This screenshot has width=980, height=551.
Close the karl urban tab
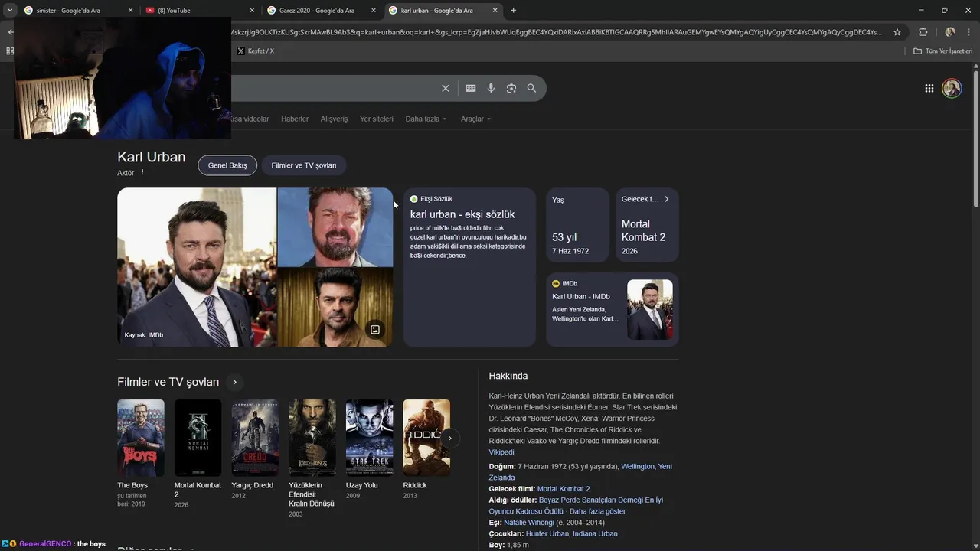(495, 10)
